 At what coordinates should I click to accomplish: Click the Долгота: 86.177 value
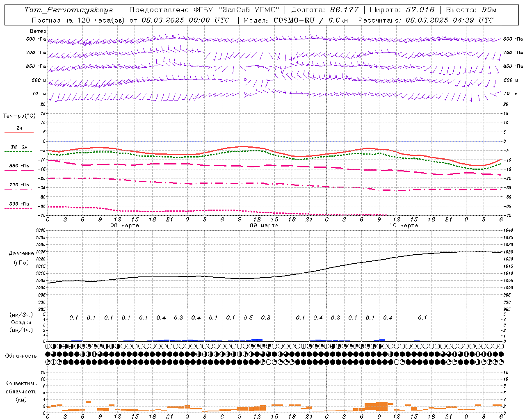click(325, 10)
